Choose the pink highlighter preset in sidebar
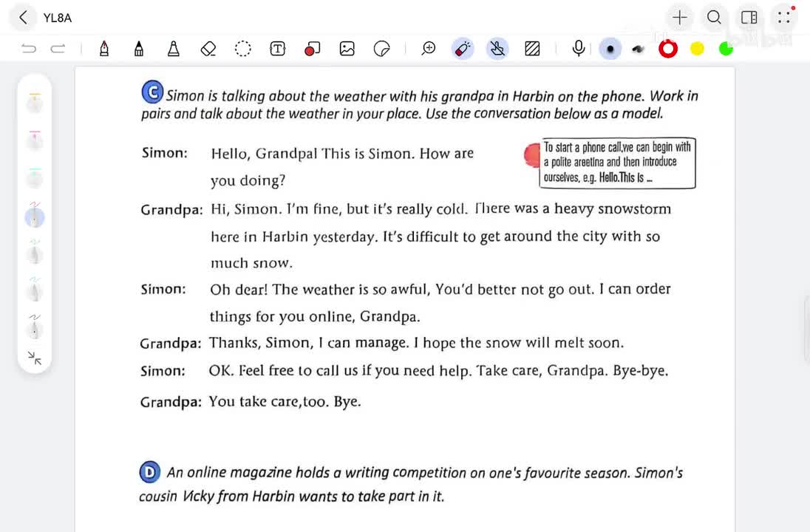The image size is (810, 532). [35, 140]
